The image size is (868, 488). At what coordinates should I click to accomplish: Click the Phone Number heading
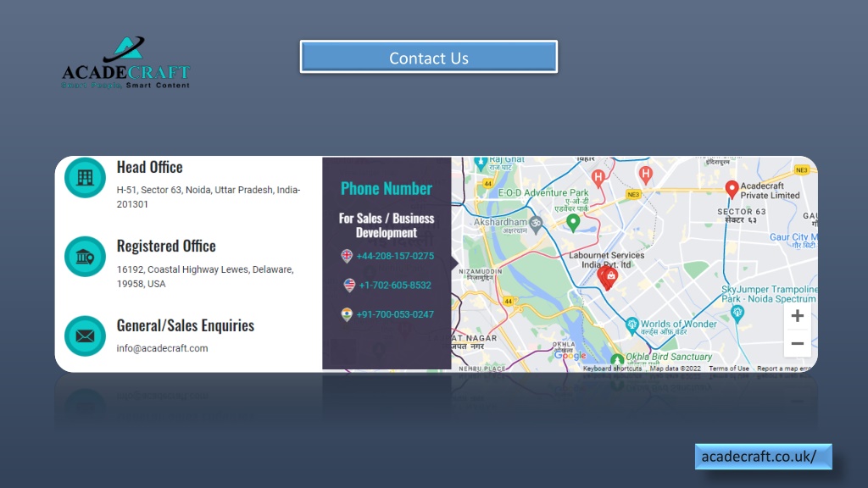click(x=387, y=189)
